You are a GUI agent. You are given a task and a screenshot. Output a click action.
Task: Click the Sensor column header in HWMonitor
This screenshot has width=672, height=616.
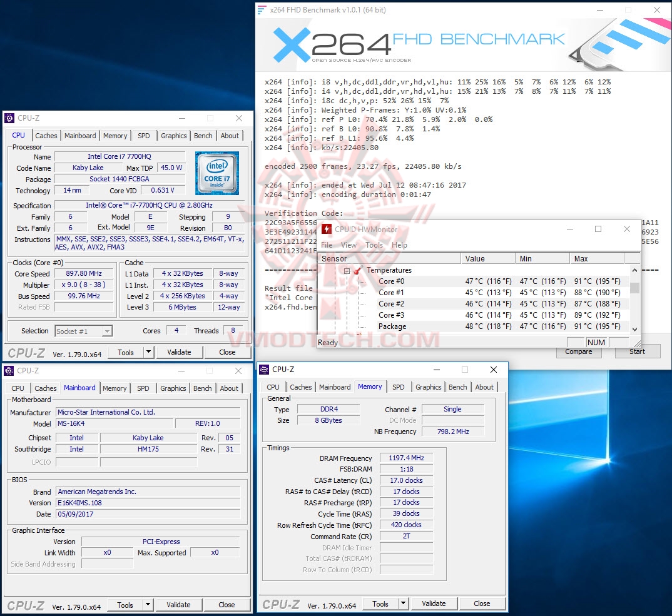pyautogui.click(x=390, y=259)
